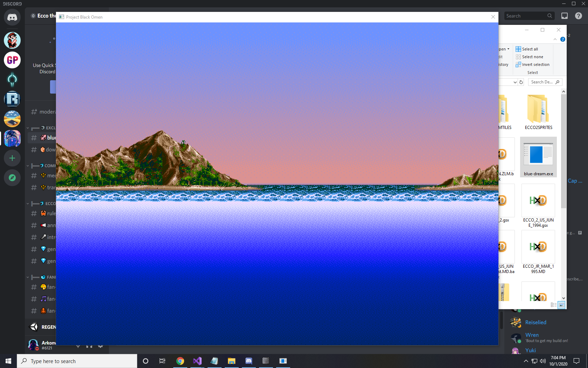This screenshot has height=368, width=588.
Task: Open Discord from the taskbar
Action: 249,361
